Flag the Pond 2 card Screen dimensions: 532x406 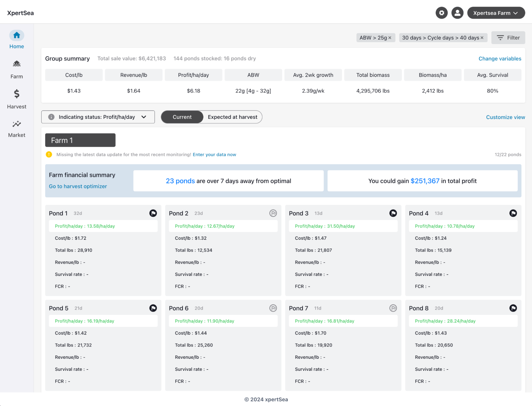point(273,213)
